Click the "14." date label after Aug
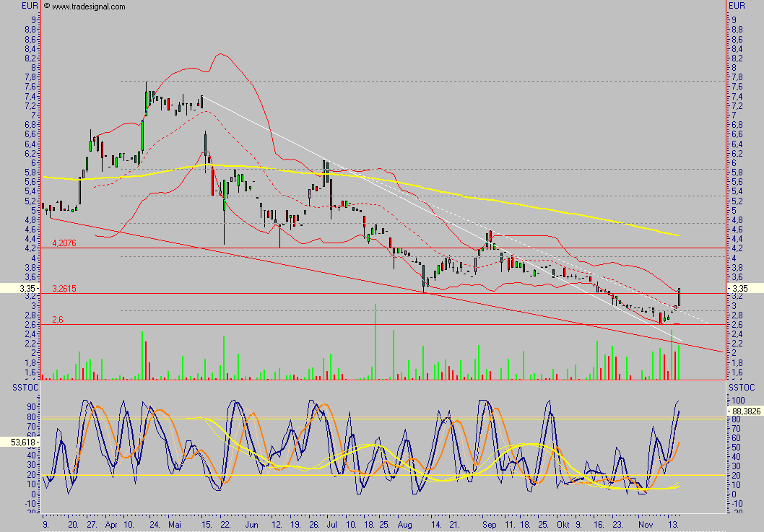The image size is (764, 532). 435,525
